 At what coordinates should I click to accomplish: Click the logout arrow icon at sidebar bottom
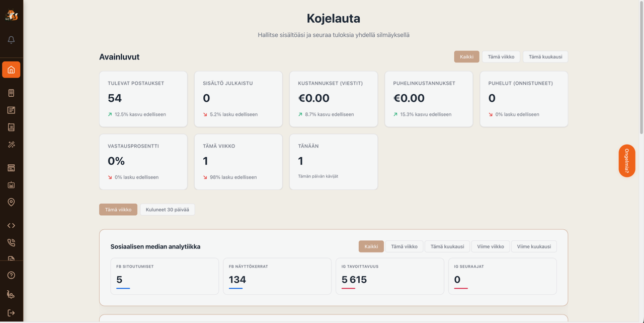(x=11, y=312)
